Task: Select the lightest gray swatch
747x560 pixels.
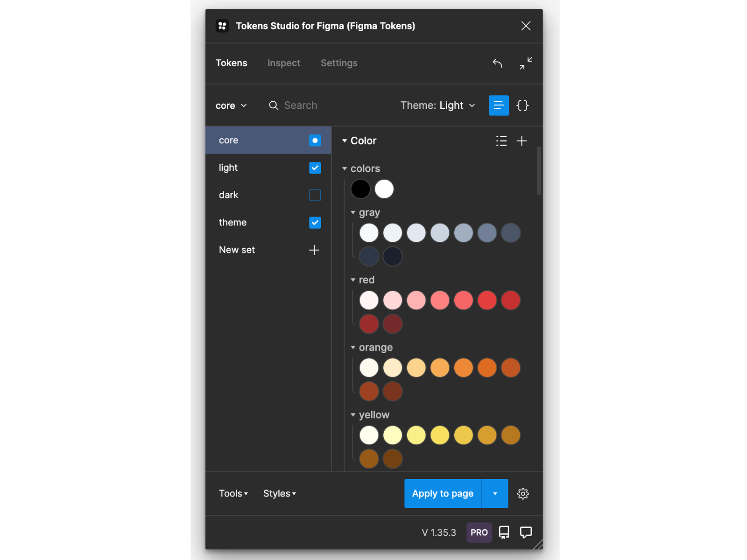Action: click(369, 233)
